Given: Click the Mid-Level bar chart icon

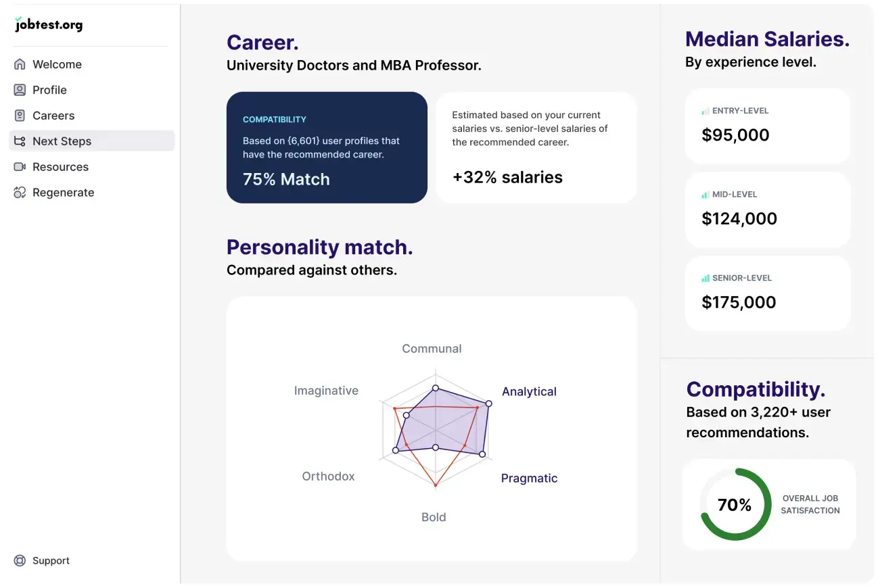Looking at the screenshot, I should pyautogui.click(x=706, y=194).
